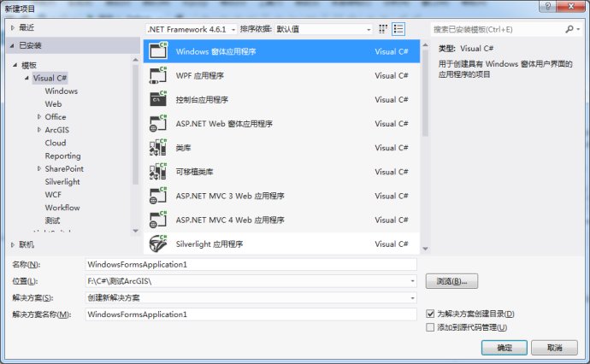Click the 浏览(B)... button

click(x=451, y=281)
